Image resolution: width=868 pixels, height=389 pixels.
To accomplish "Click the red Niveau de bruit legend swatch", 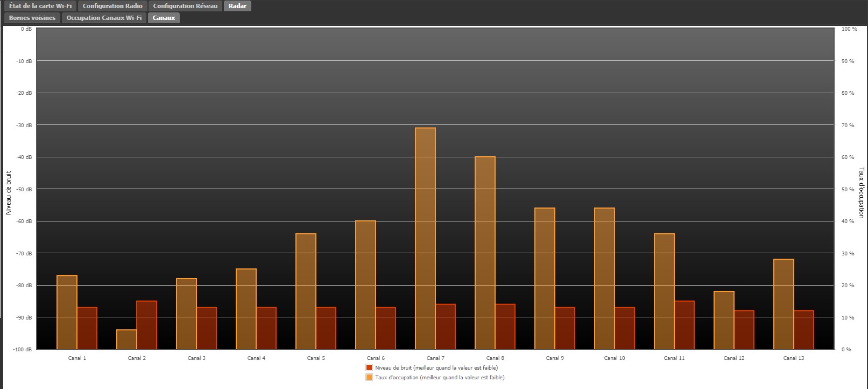I will pyautogui.click(x=369, y=367).
